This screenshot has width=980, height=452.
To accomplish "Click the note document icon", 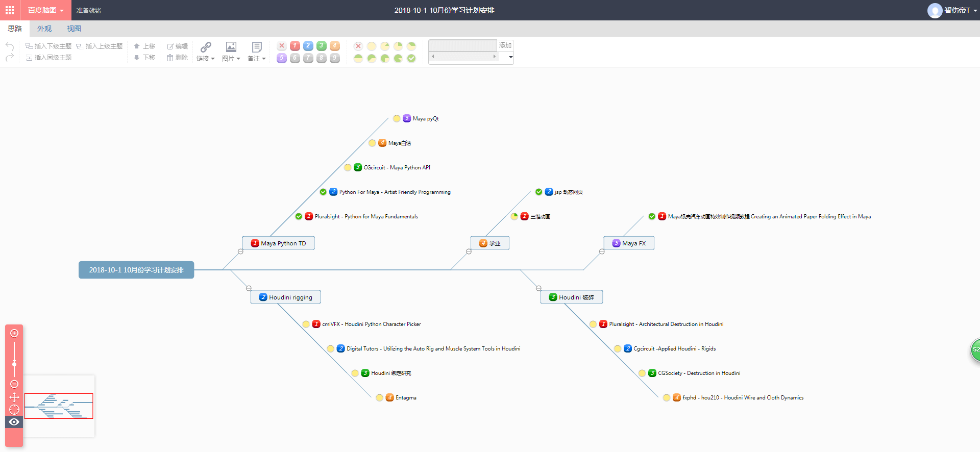I will [257, 47].
